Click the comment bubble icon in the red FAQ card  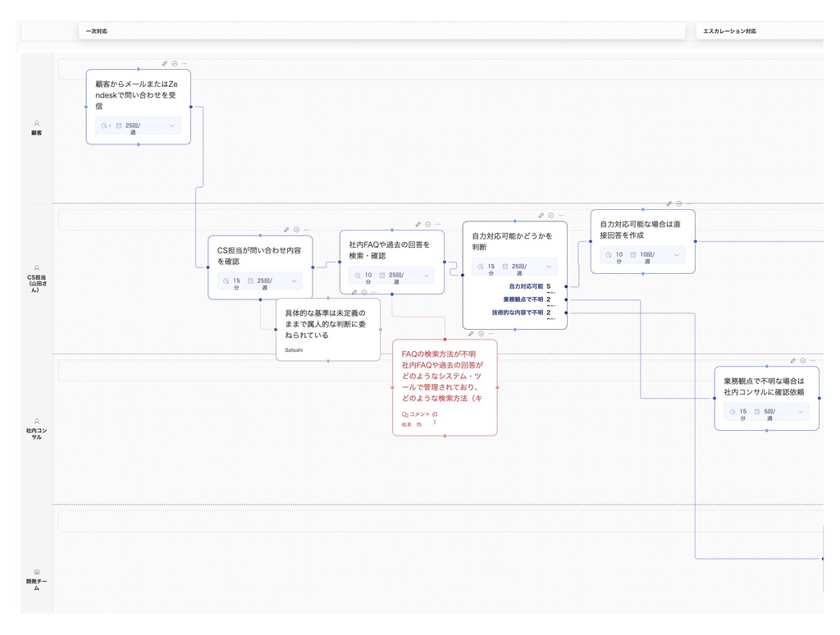405,414
